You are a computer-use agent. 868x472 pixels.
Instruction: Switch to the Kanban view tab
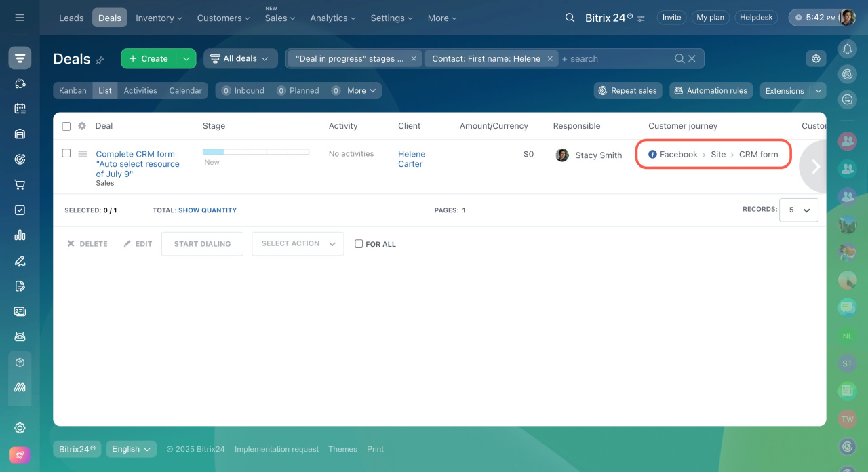[73, 91]
